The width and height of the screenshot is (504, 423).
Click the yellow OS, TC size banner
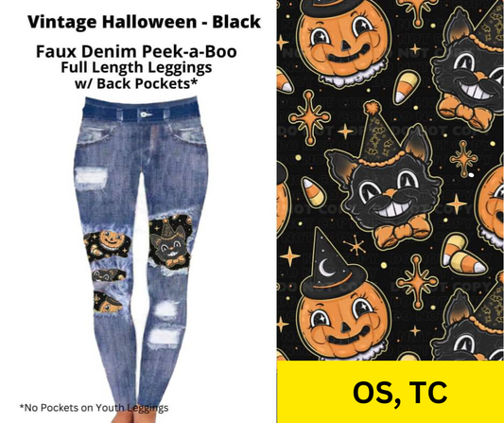(x=391, y=392)
